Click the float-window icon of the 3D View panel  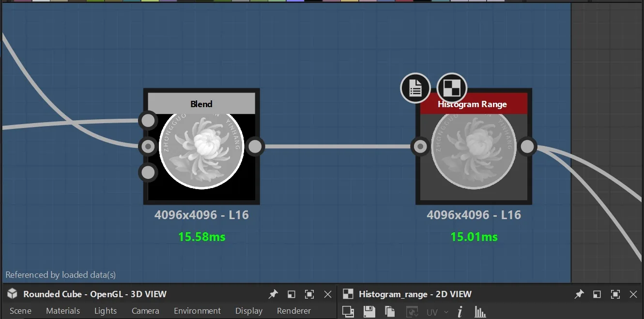tap(291, 294)
